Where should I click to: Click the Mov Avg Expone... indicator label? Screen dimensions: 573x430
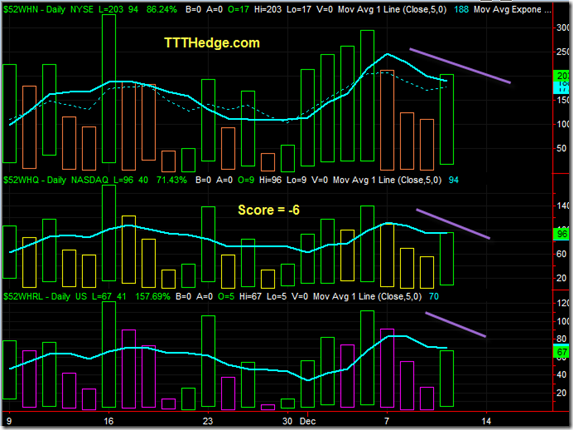click(512, 10)
